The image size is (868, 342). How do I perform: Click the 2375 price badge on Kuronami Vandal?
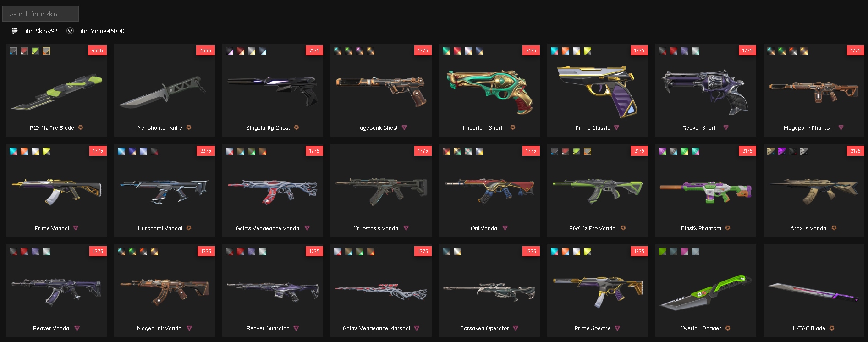[206, 151]
